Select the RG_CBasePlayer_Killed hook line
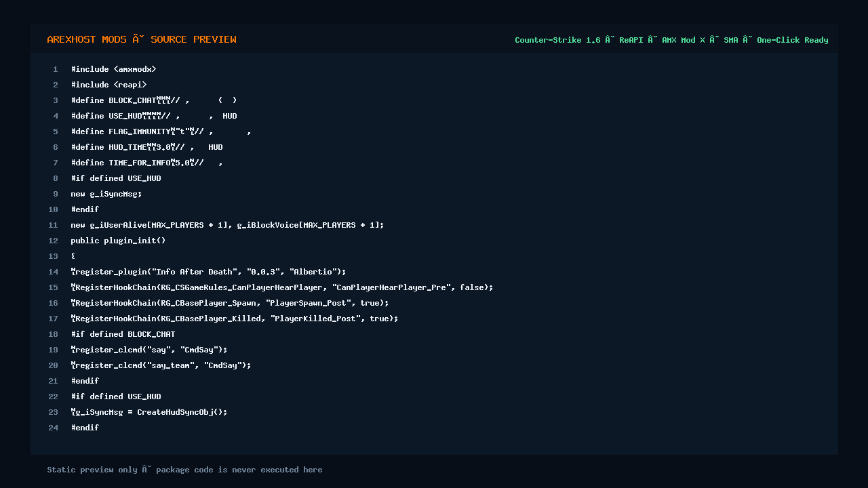The width and height of the screenshot is (868, 488). 235,319
